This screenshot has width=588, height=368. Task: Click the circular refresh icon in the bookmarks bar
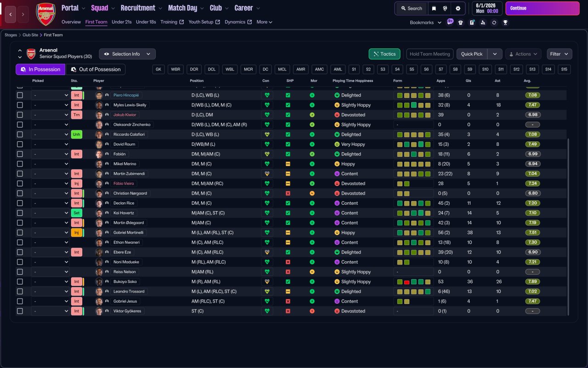tap(494, 23)
